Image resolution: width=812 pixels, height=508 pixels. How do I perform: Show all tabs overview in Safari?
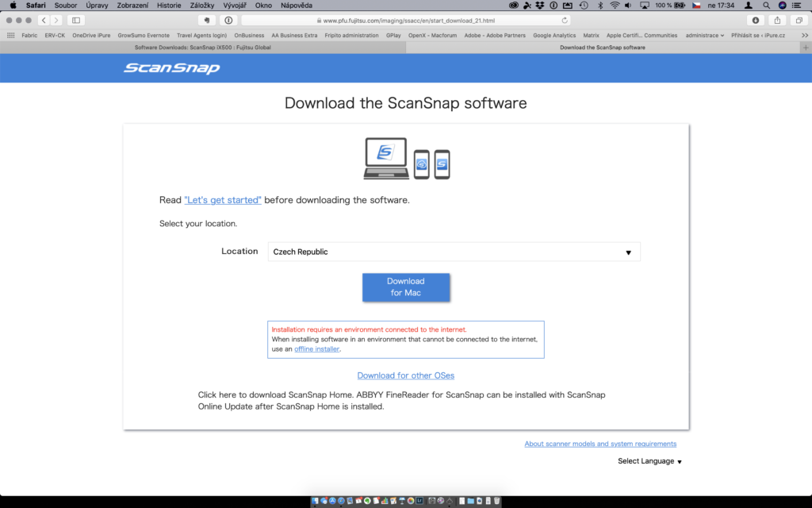pyautogui.click(x=799, y=20)
